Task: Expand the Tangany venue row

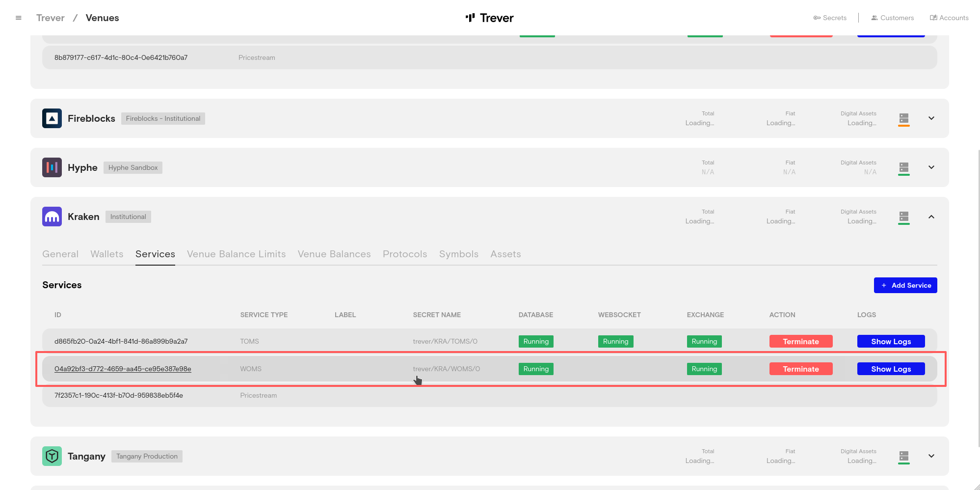Action: (x=931, y=456)
